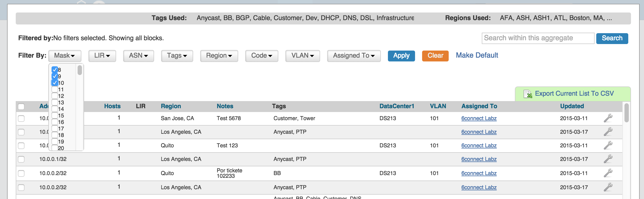Focus the Search within this aggregate field
This screenshot has height=199, width=644.
pos(538,38)
